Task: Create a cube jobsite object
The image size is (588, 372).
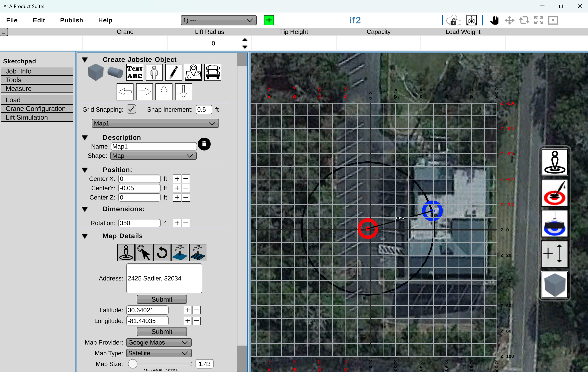Action: click(95, 72)
